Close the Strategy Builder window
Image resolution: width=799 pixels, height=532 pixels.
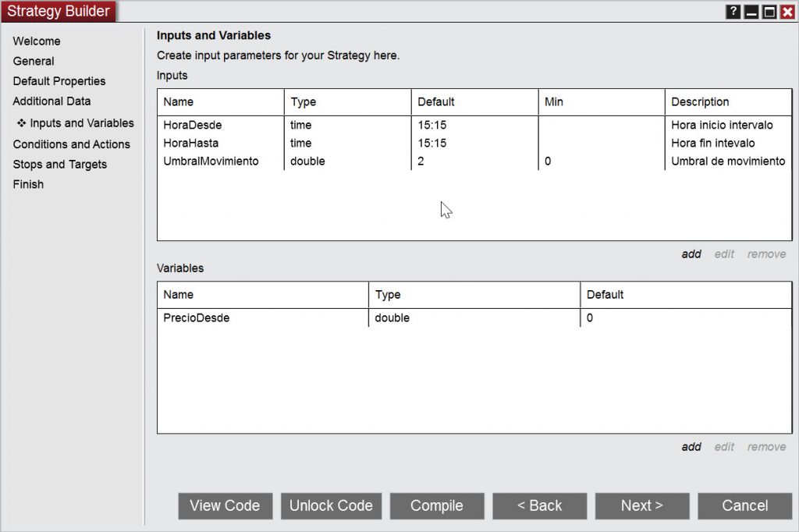pos(787,11)
